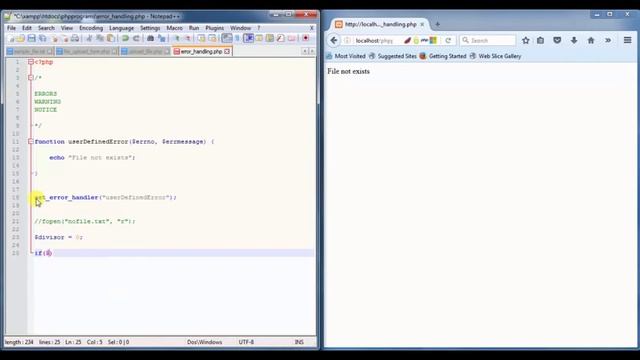Select the handling.php Firefox tab
This screenshot has width=640, height=360.
tap(380, 24)
